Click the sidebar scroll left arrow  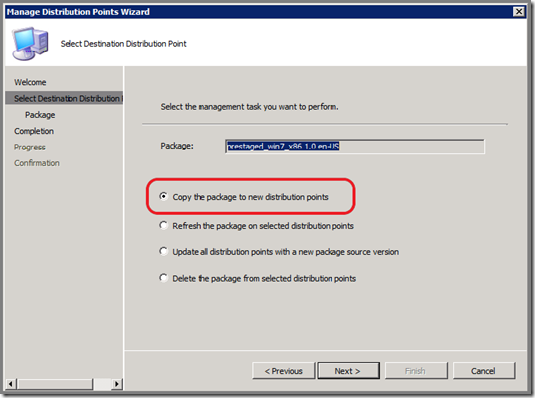pyautogui.click(x=11, y=384)
